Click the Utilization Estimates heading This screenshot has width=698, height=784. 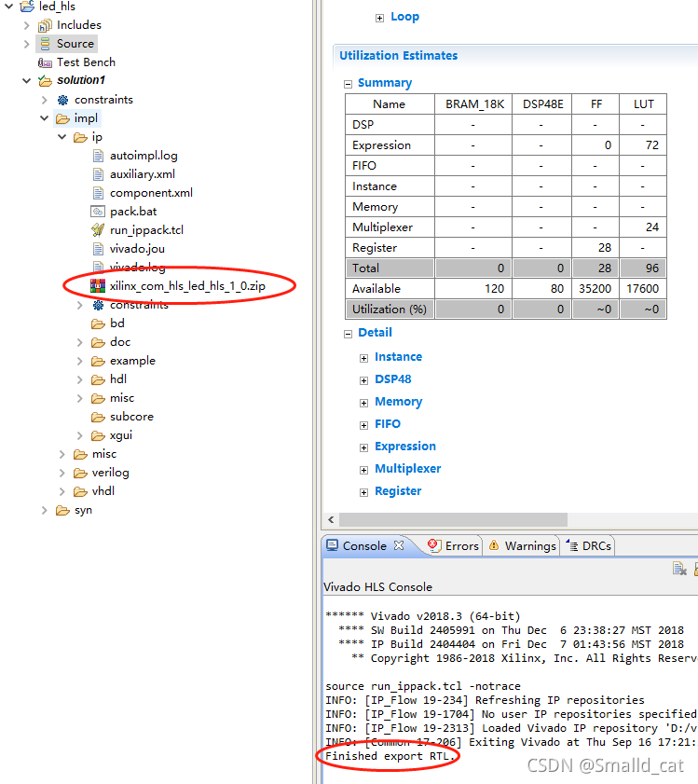tap(399, 56)
